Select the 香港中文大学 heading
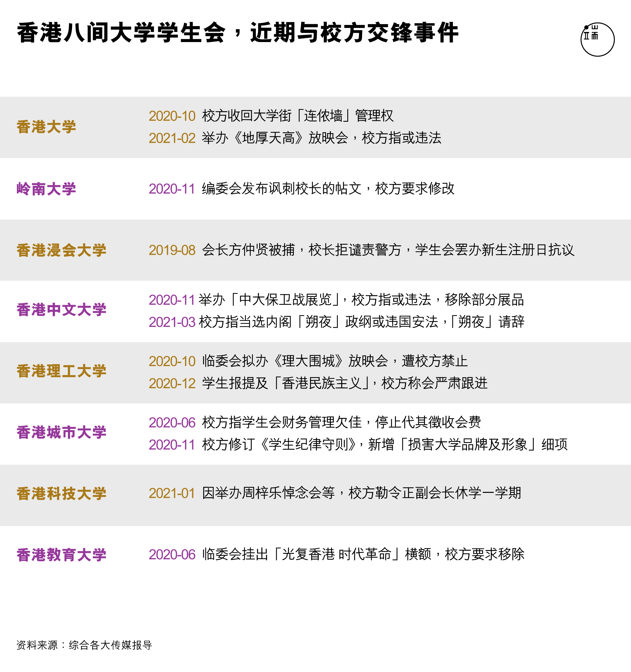 click(x=61, y=310)
